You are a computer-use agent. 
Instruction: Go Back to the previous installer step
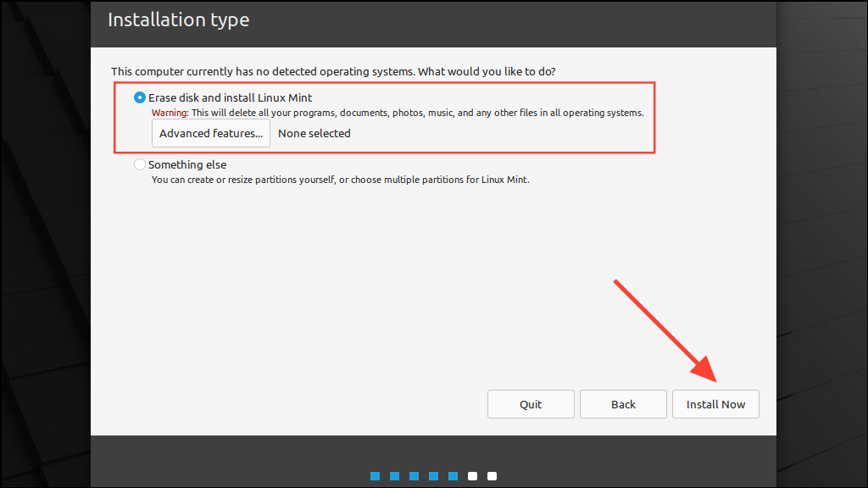click(x=623, y=404)
